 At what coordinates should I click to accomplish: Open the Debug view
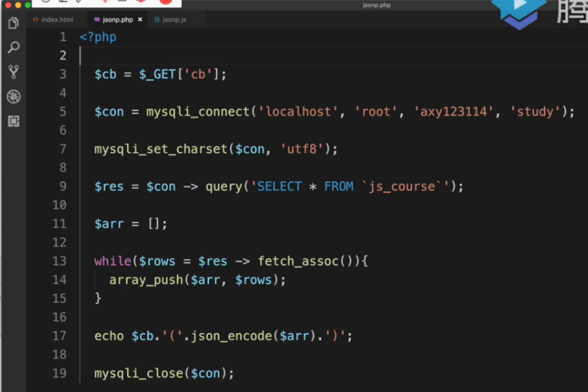pyautogui.click(x=13, y=96)
